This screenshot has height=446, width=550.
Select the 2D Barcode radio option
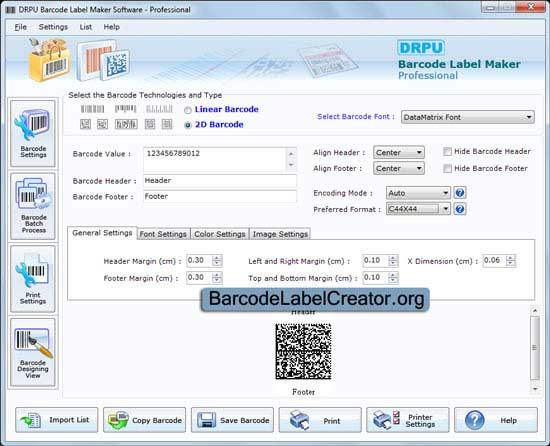coord(188,125)
